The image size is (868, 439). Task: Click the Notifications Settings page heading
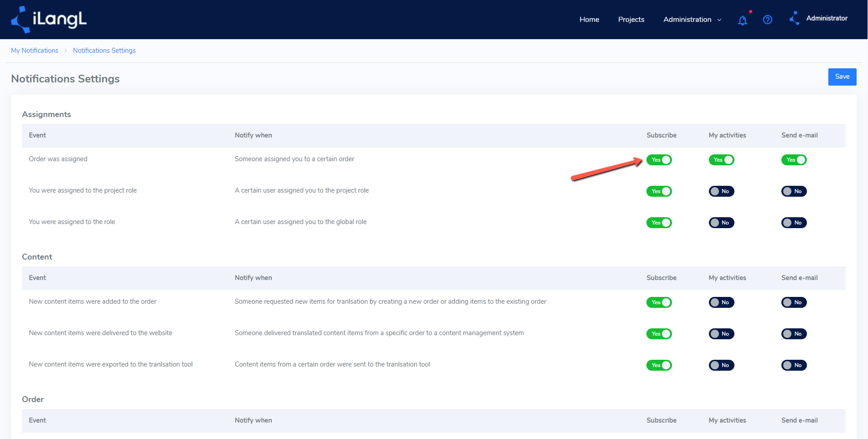click(65, 79)
